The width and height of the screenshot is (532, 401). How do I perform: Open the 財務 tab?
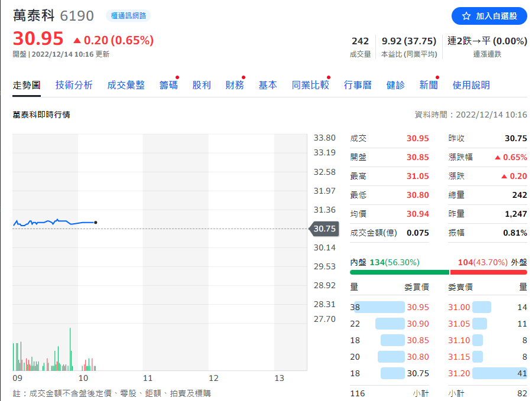tap(235, 85)
